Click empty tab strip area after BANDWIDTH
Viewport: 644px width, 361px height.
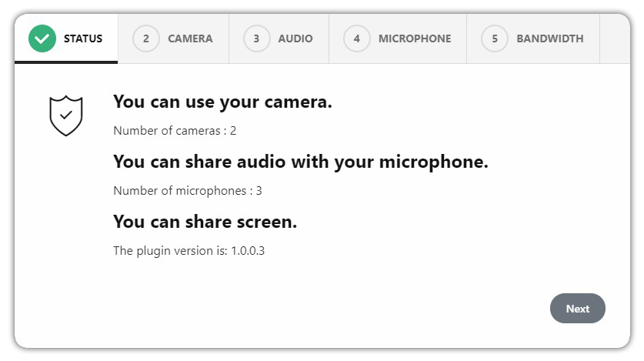pyautogui.click(x=615, y=38)
